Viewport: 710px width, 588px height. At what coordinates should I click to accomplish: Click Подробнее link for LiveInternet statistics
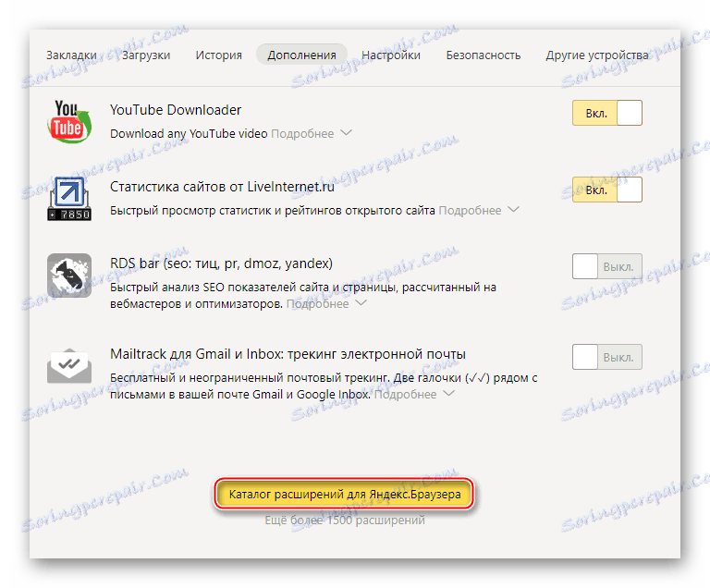[470, 211]
